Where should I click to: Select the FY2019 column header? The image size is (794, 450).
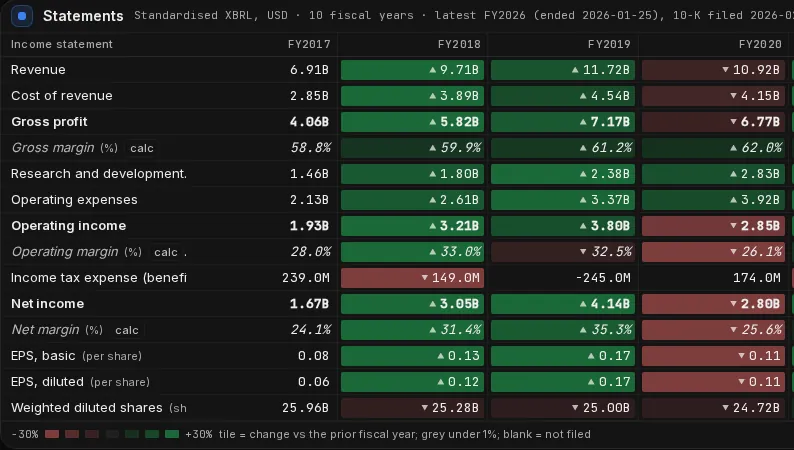click(609, 44)
